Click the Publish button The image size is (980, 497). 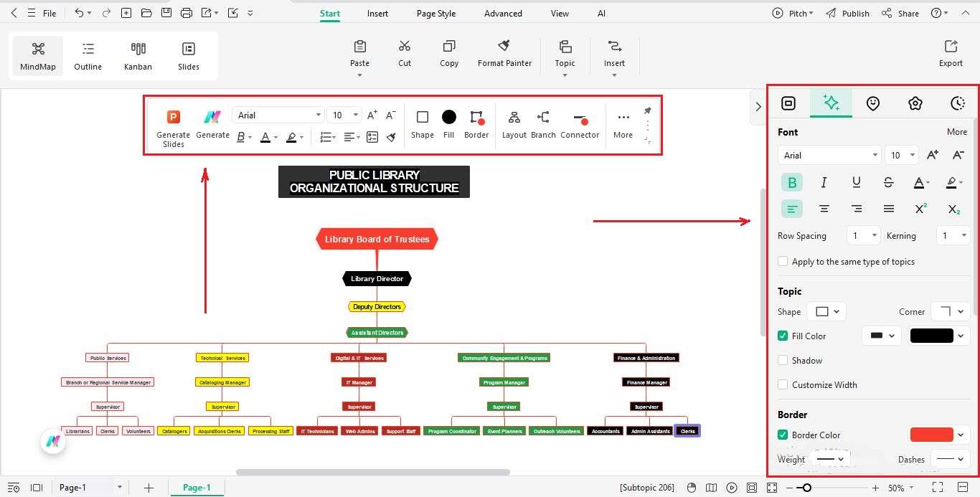pos(854,13)
